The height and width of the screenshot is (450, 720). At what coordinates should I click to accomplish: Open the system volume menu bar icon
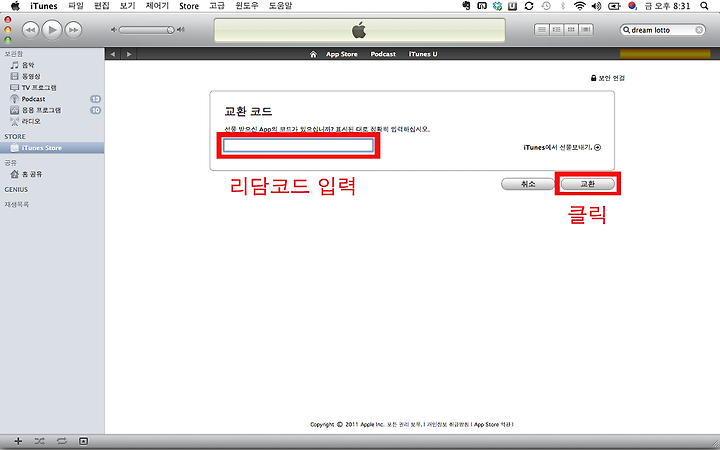pyautogui.click(x=596, y=6)
